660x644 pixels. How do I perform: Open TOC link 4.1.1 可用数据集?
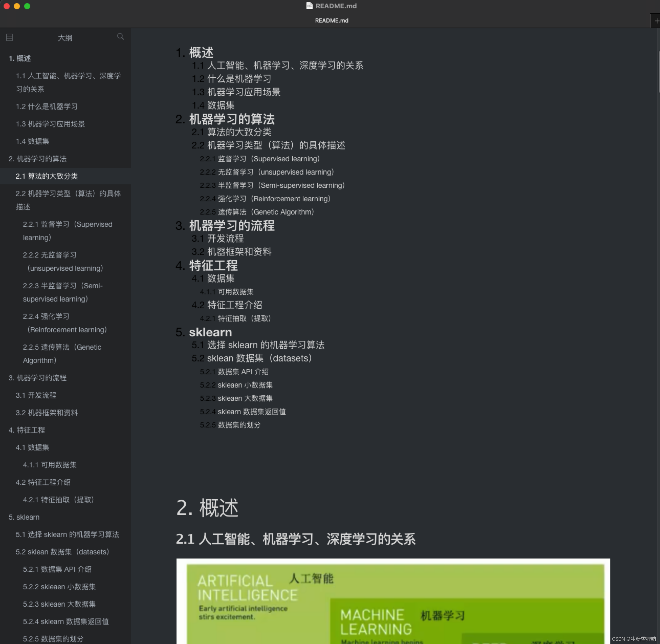(227, 292)
